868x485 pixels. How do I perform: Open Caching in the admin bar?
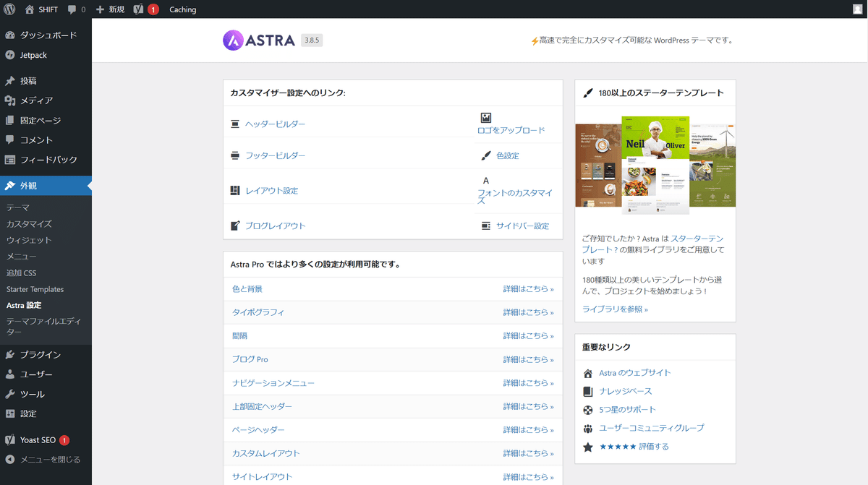coord(183,9)
